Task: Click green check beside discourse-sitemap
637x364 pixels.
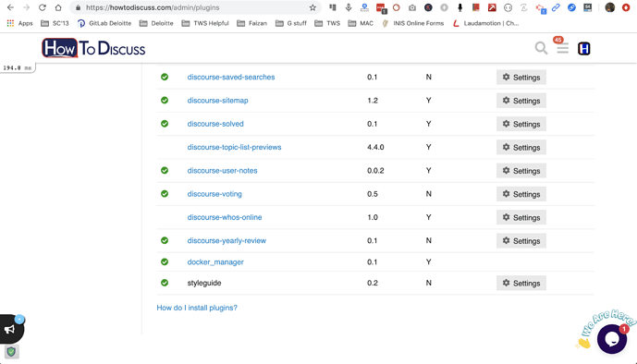Action: click(x=165, y=100)
